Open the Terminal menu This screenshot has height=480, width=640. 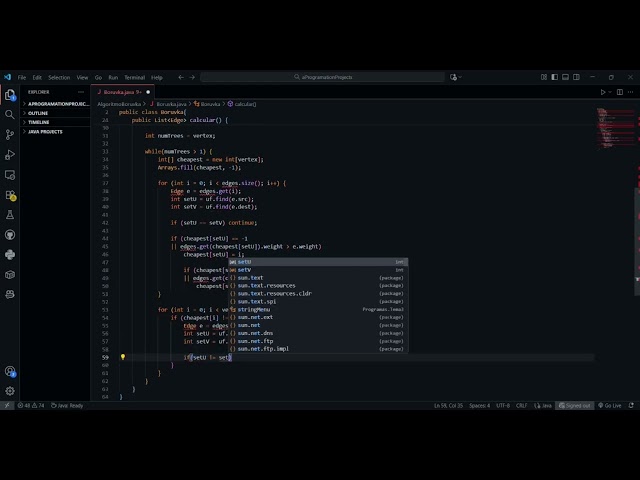click(x=135, y=78)
